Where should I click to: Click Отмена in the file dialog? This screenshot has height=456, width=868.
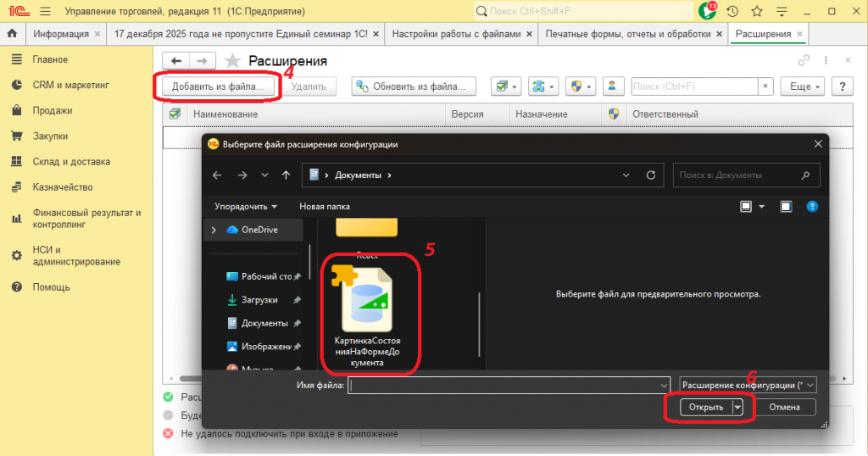(784, 408)
